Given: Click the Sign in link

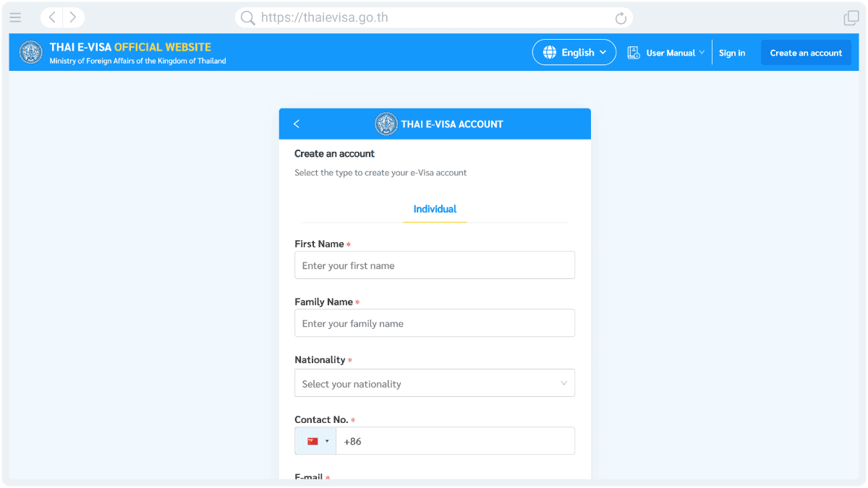Looking at the screenshot, I should (732, 52).
